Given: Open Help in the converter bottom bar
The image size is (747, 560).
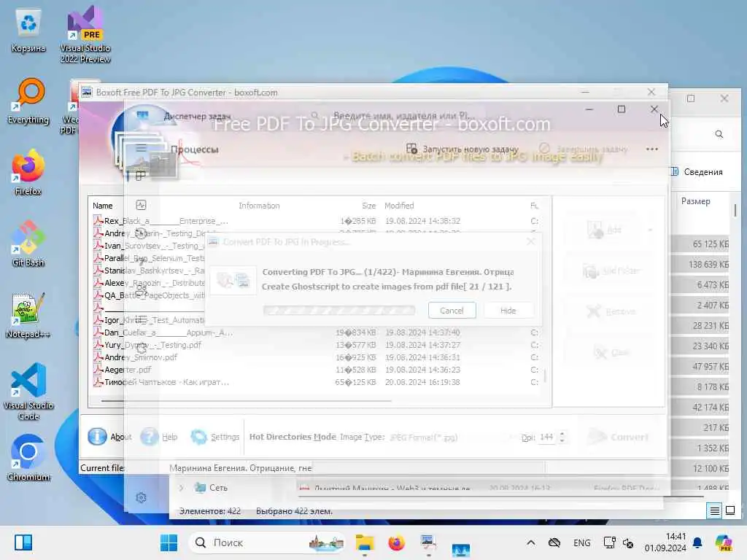Looking at the screenshot, I should tap(159, 437).
